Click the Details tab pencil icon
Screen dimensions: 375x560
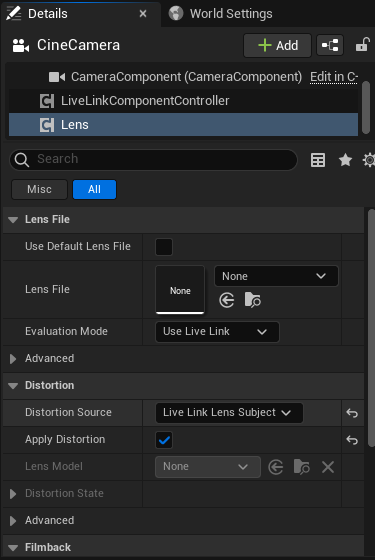(14, 14)
